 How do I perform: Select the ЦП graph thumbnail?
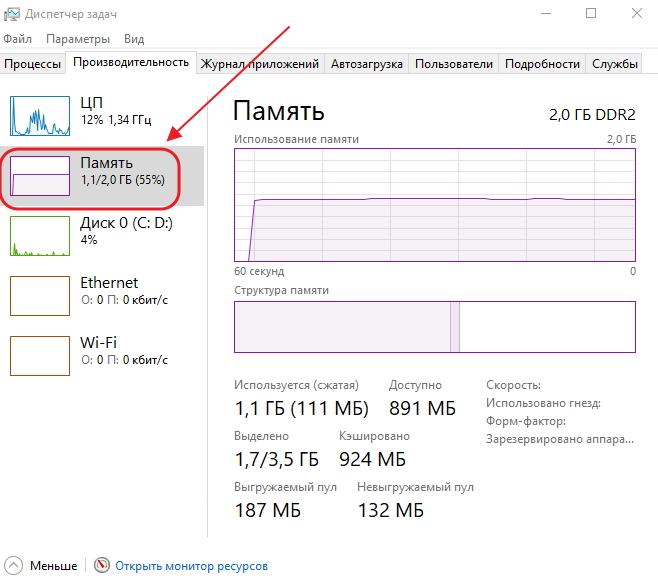click(x=40, y=116)
